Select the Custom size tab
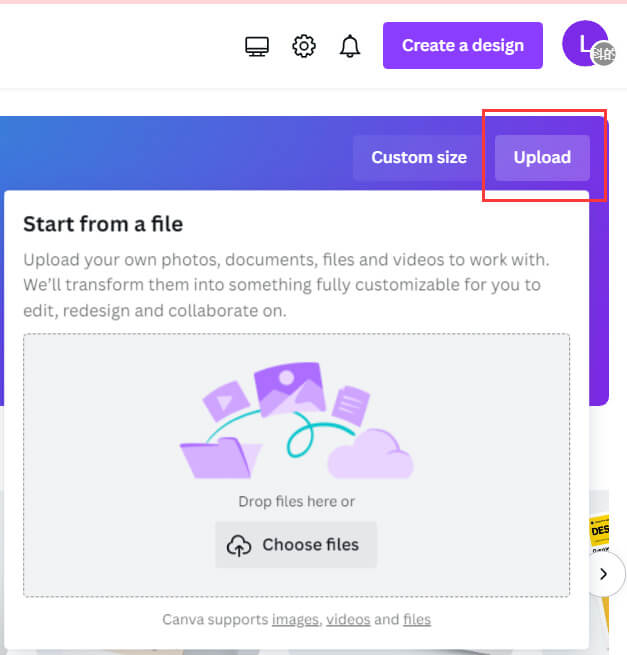Screen dimensions: 627x655 tap(419, 157)
